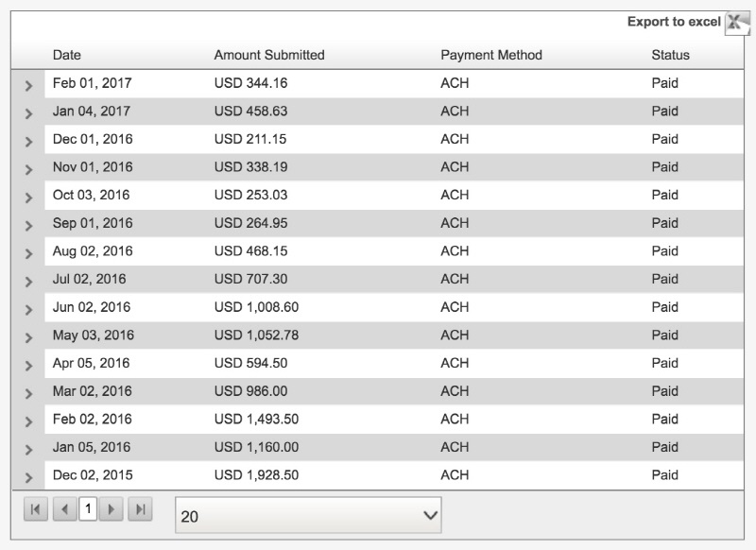Image resolution: width=756 pixels, height=550 pixels.
Task: Expand the Aug 02, 2016 payment row
Action: coord(28,253)
